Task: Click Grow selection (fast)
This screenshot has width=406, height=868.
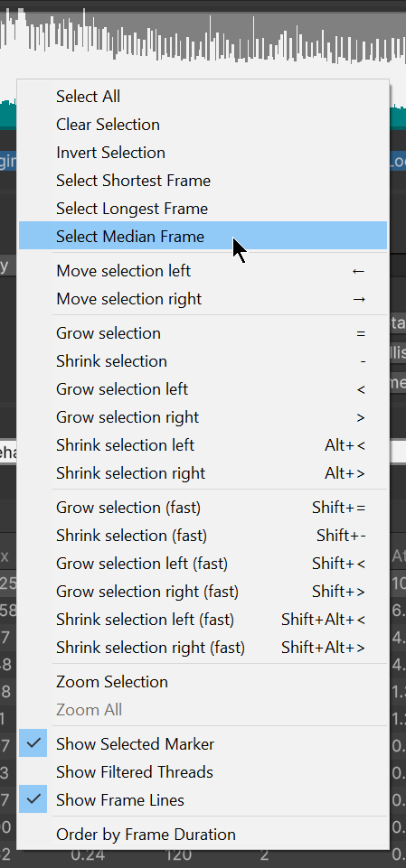Action: click(203, 508)
